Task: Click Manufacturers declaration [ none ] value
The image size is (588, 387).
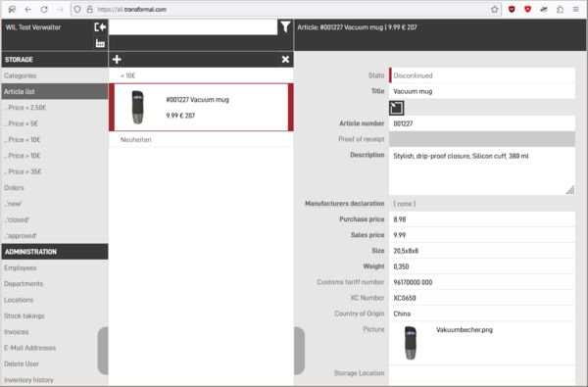Action: (404, 204)
